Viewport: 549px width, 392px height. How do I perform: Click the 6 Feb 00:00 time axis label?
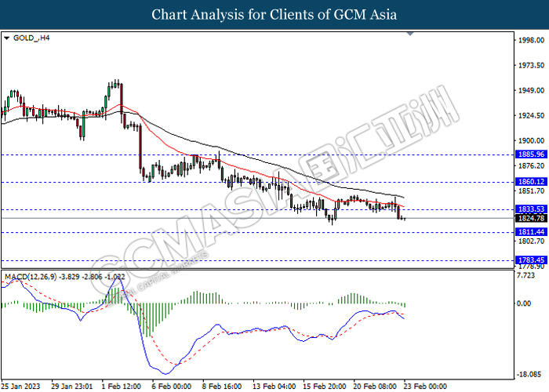(172, 387)
